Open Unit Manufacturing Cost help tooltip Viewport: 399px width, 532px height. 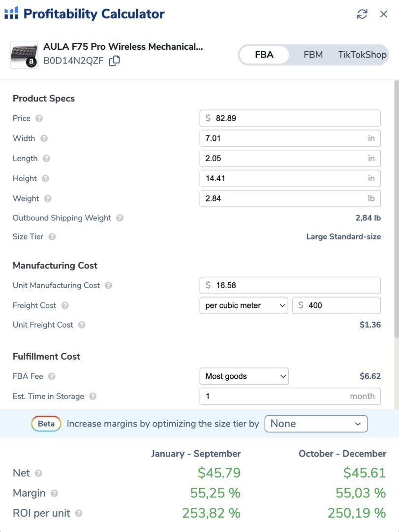tap(108, 286)
